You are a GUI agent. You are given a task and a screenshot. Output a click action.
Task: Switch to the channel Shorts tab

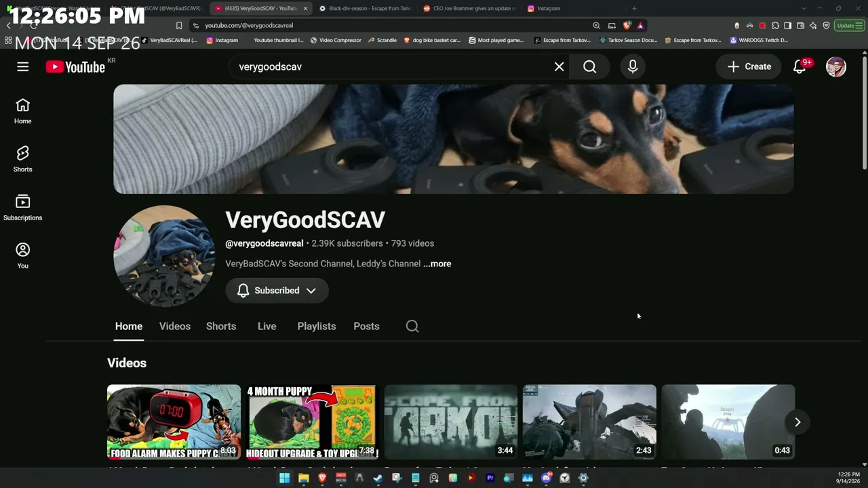(221, 326)
